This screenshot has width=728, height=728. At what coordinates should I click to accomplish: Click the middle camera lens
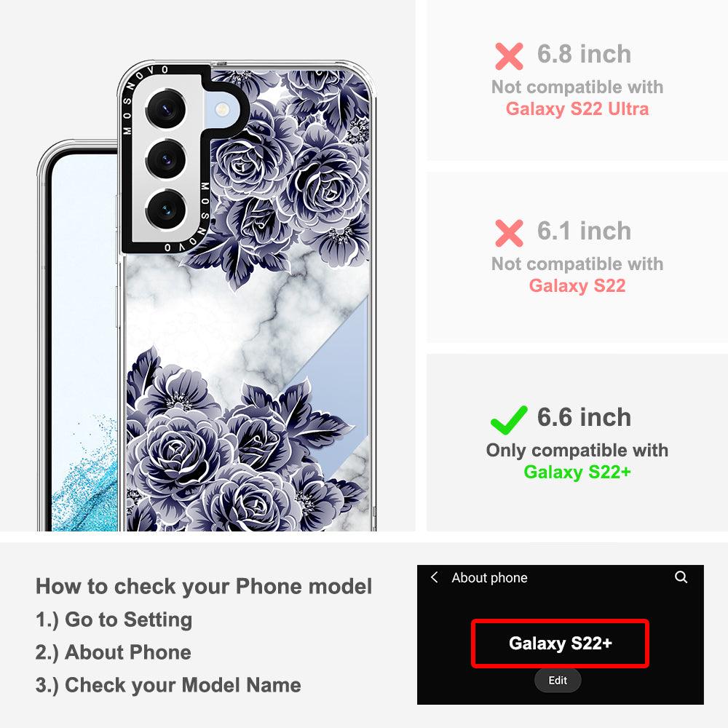(x=166, y=159)
